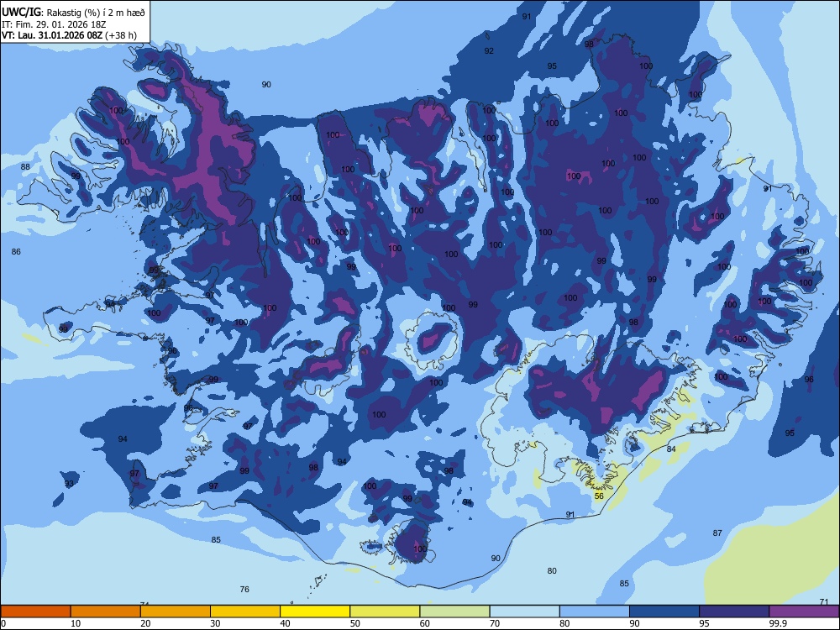Click the title text 'Rakastig (%) í 2 m hæð'
840x630 pixels.
(x=96, y=13)
